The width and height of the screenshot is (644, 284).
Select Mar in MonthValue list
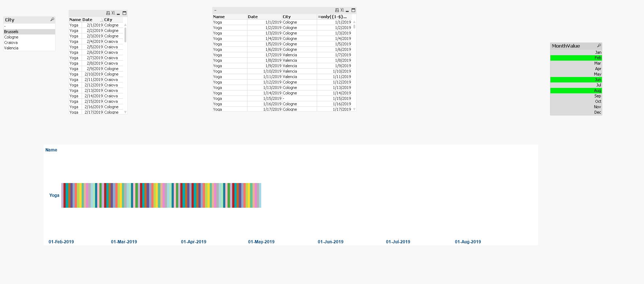576,63
